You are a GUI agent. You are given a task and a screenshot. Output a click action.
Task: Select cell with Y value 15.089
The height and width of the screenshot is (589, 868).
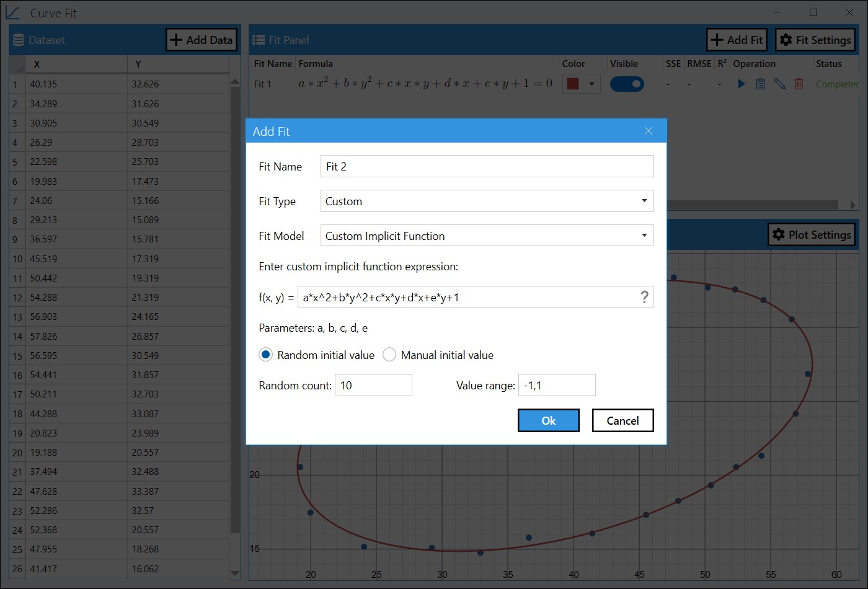click(178, 219)
